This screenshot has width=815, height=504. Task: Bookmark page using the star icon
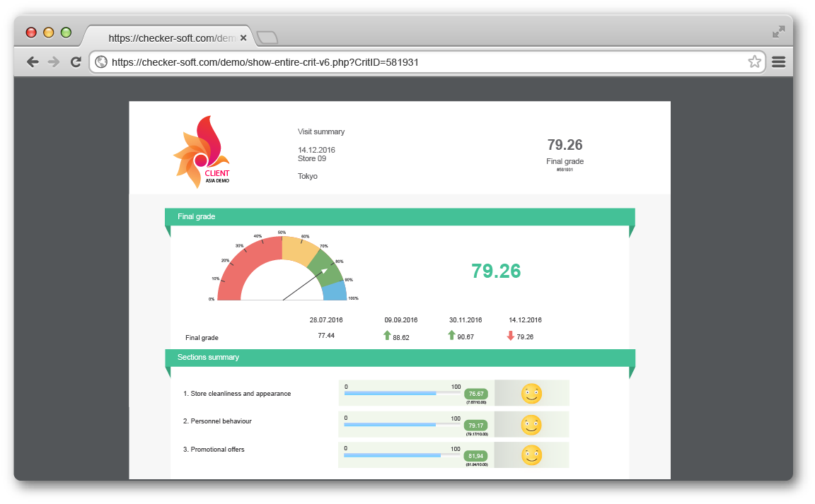754,61
